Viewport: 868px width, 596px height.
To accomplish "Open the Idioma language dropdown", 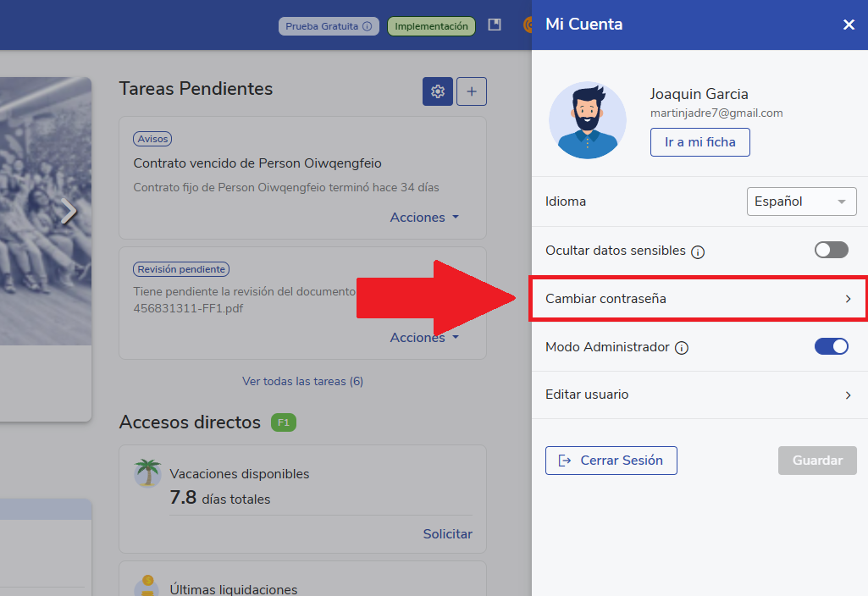I will (800, 201).
